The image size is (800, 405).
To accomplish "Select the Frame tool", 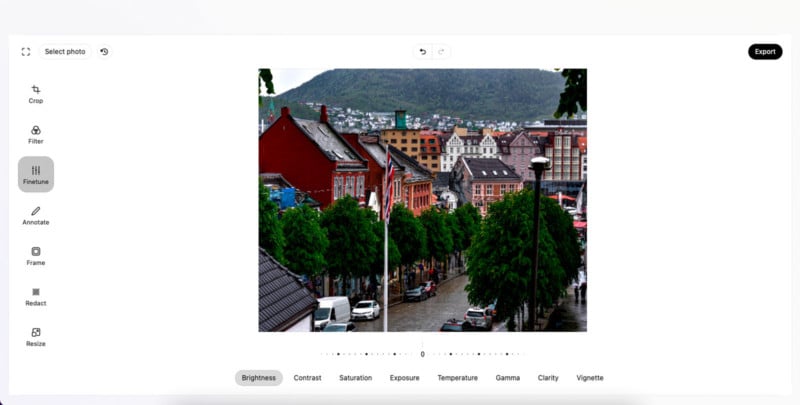I will 36,256.
